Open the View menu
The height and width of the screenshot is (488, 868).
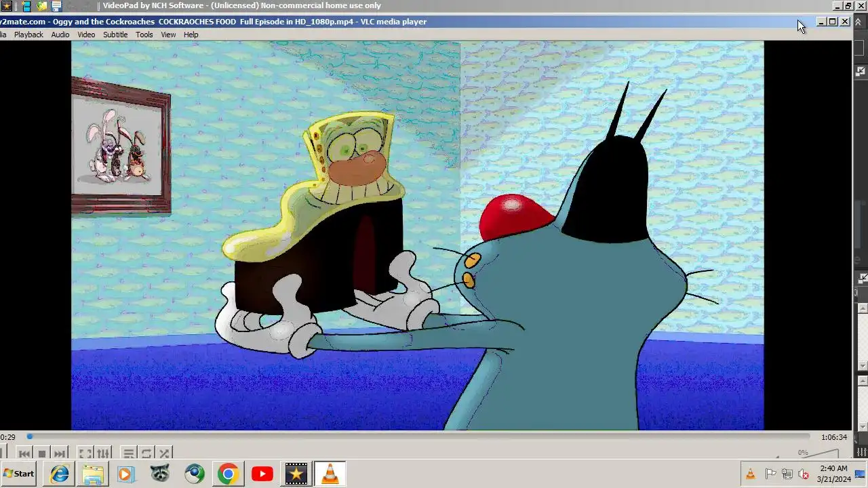click(x=168, y=35)
